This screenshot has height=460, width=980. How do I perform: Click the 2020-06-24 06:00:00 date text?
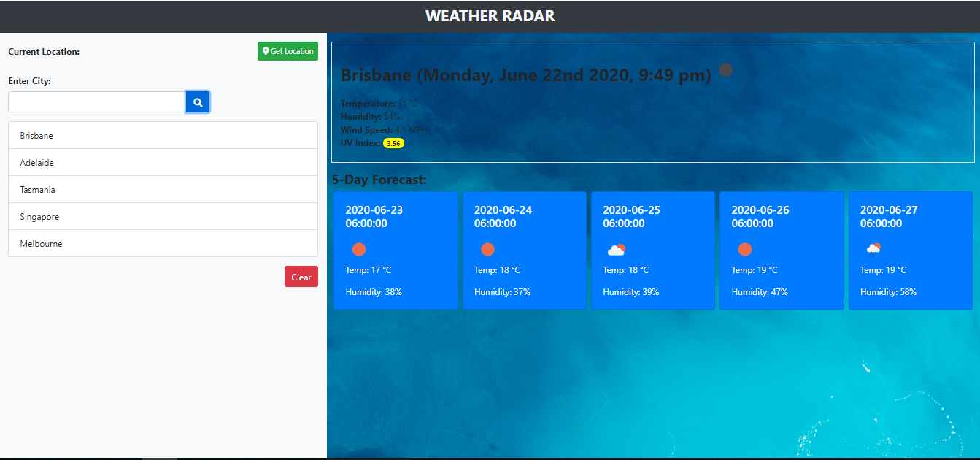point(503,217)
